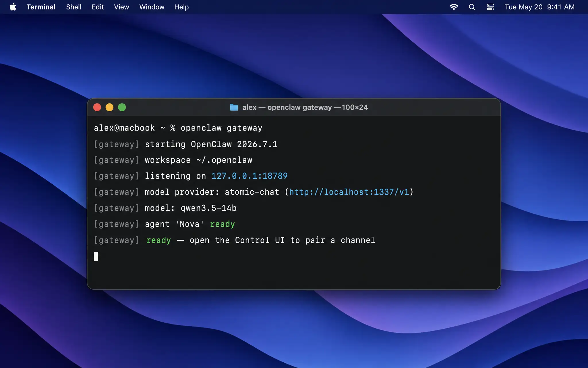Click the alex@macbook prompt text
Screen dimensions: 588x368
[x=124, y=128]
